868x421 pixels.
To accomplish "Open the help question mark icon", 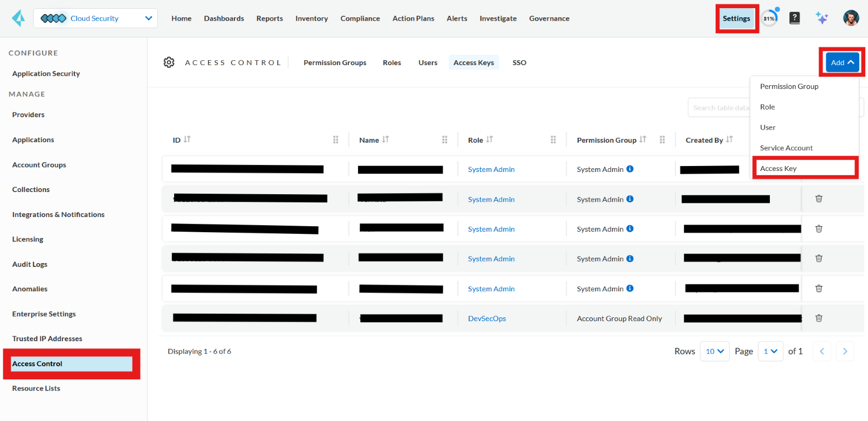I will coord(794,18).
